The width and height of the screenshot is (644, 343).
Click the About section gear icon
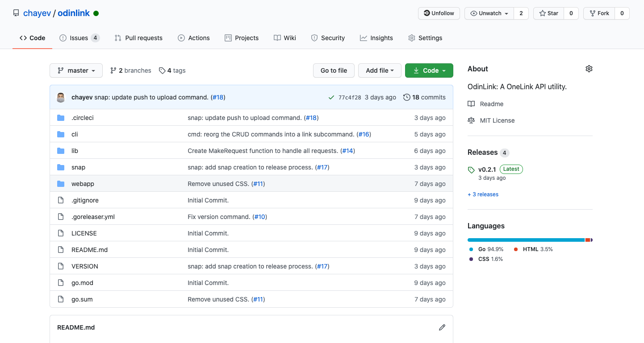[589, 69]
